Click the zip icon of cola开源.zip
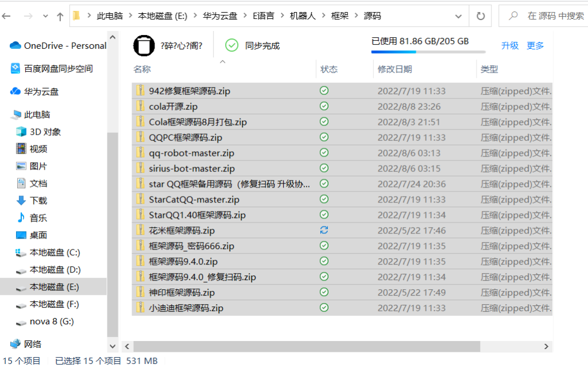588x368 pixels. (x=140, y=106)
